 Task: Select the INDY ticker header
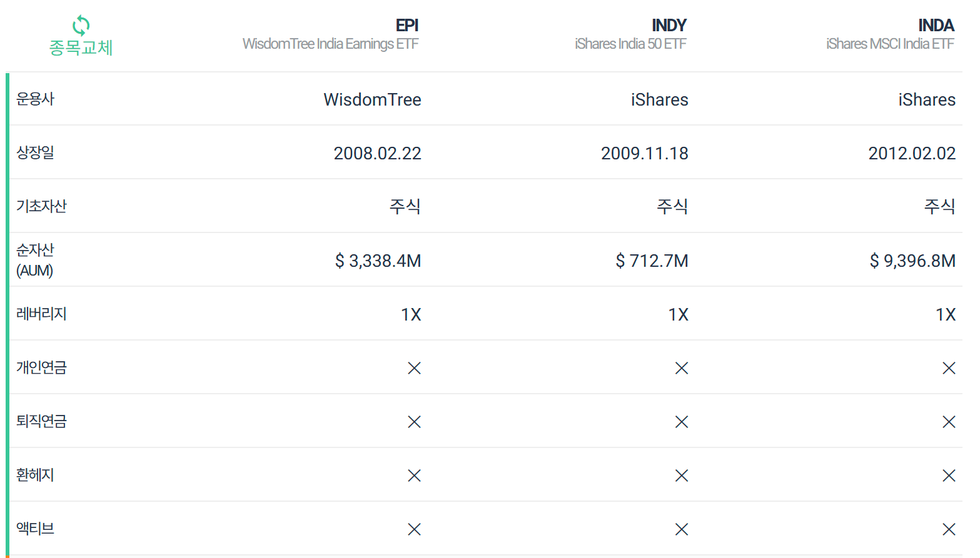pyautogui.click(x=669, y=26)
